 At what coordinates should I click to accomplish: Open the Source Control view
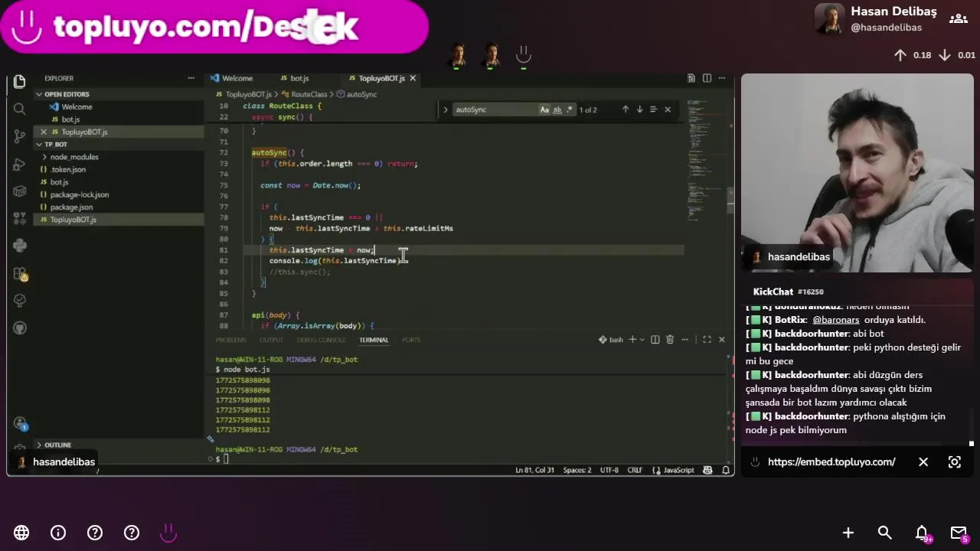pos(20,136)
